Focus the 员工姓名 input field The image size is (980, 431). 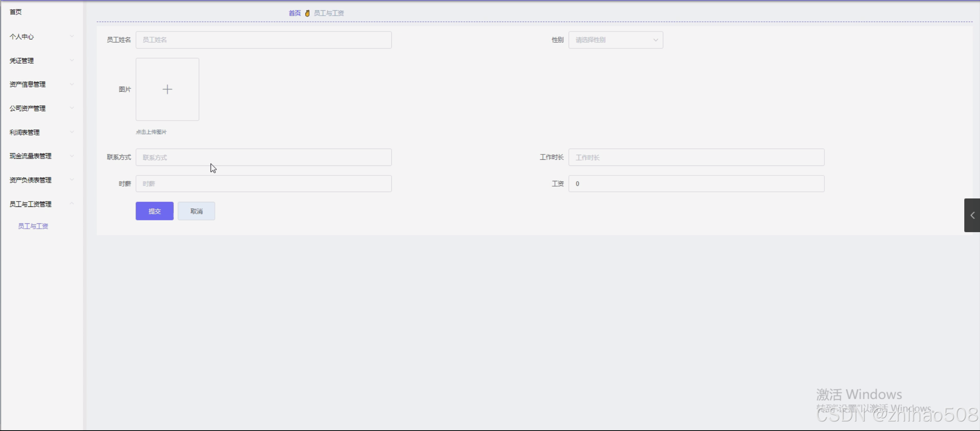263,40
